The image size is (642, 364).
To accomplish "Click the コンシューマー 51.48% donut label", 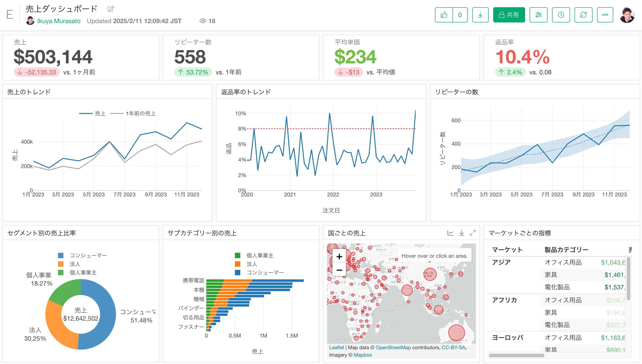I will coord(138,316).
